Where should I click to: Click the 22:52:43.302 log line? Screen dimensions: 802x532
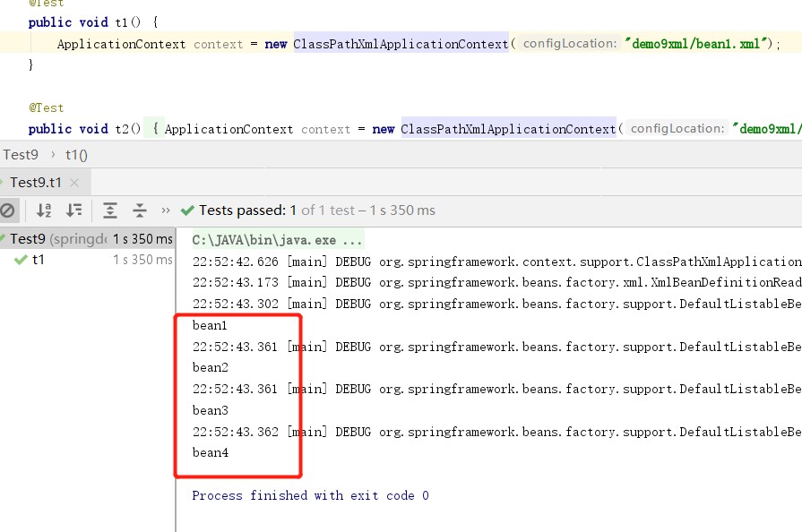(496, 304)
